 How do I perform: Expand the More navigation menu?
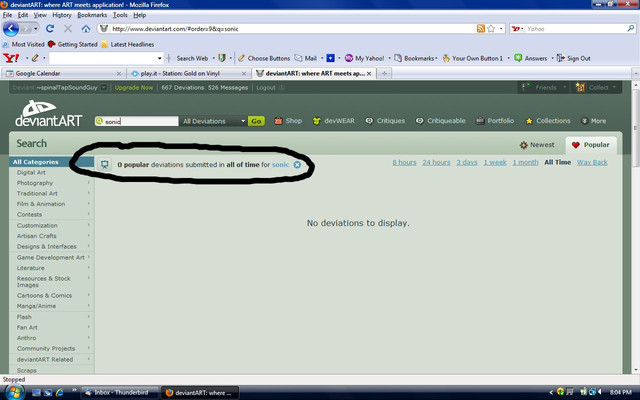click(x=593, y=121)
